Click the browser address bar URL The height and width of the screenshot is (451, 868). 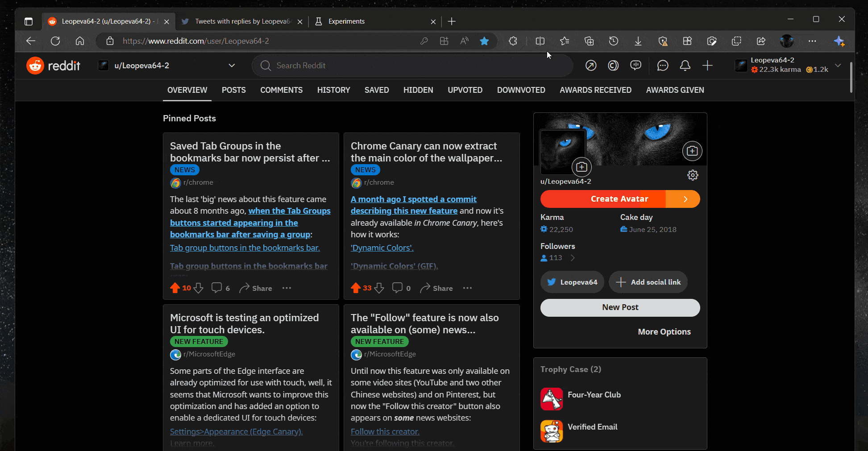pos(196,41)
